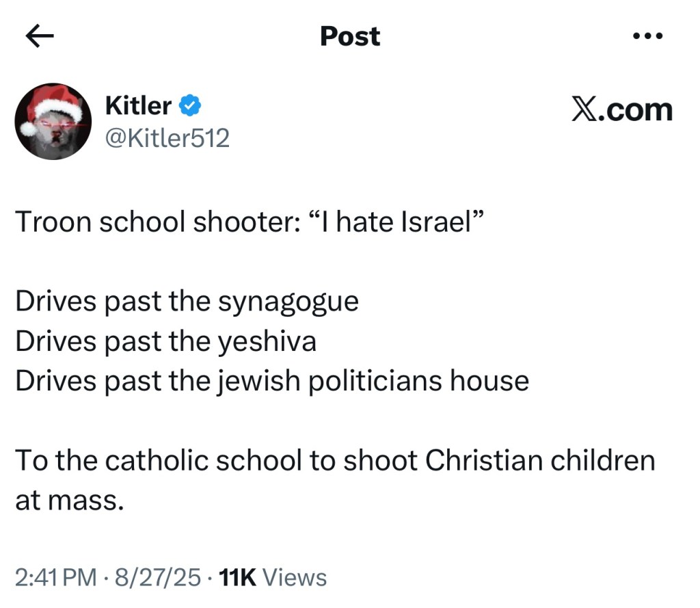This screenshot has width=700, height=608.
Task: Click the "Drives past the synagogue" line
Action: (187, 302)
